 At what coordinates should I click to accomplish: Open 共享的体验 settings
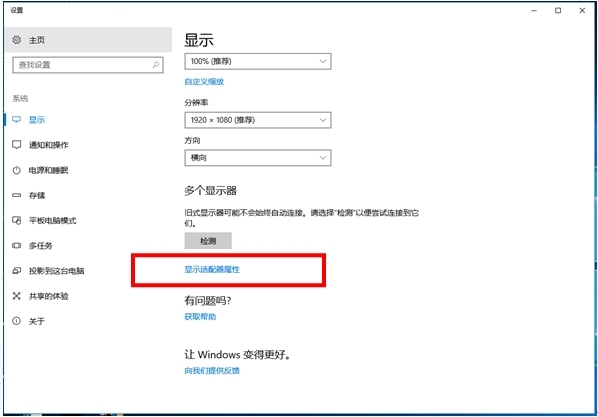tap(88, 296)
